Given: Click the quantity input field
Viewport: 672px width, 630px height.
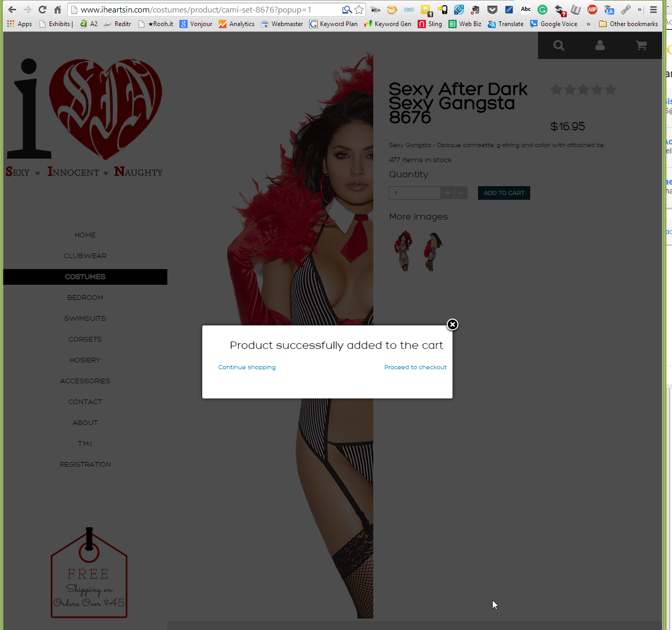Looking at the screenshot, I should pos(415,193).
